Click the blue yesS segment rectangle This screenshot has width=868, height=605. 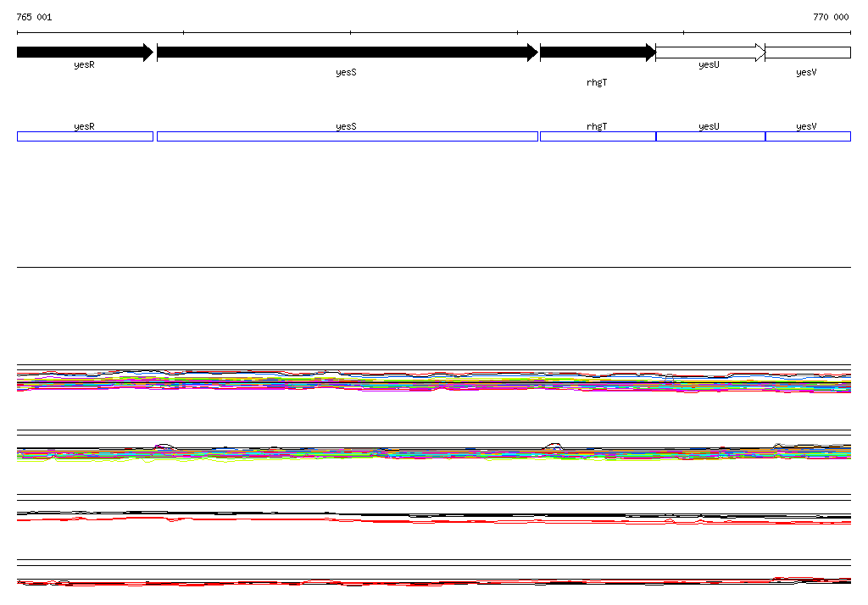pyautogui.click(x=348, y=136)
